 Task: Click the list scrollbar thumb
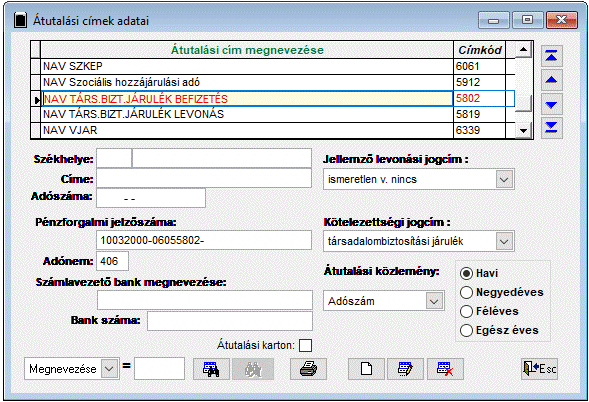click(523, 103)
